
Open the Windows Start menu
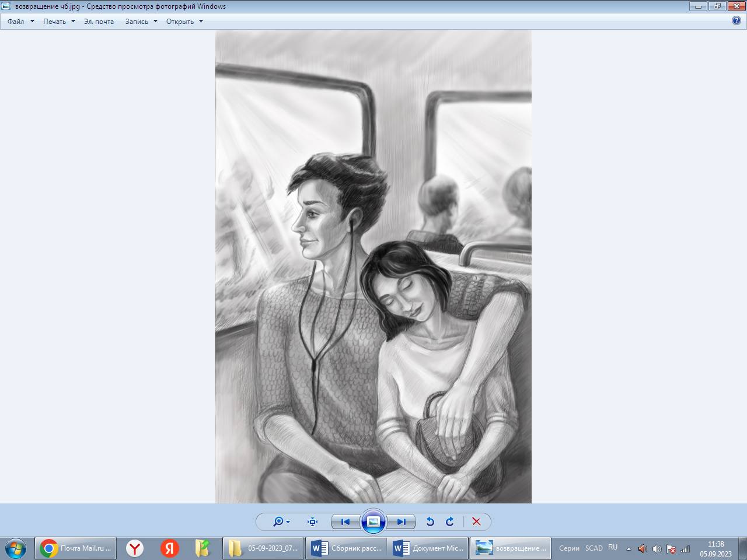click(x=15, y=548)
